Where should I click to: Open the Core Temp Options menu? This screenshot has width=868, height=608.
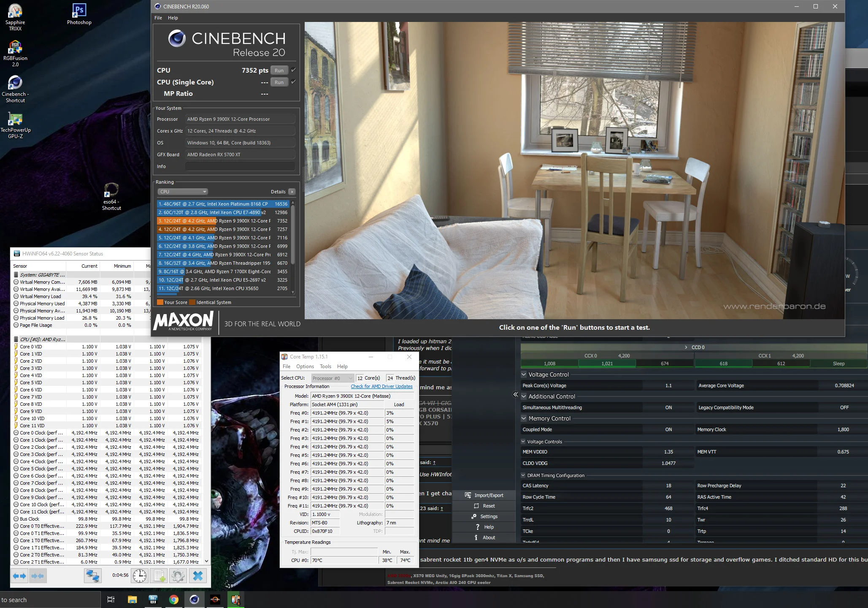tap(305, 366)
